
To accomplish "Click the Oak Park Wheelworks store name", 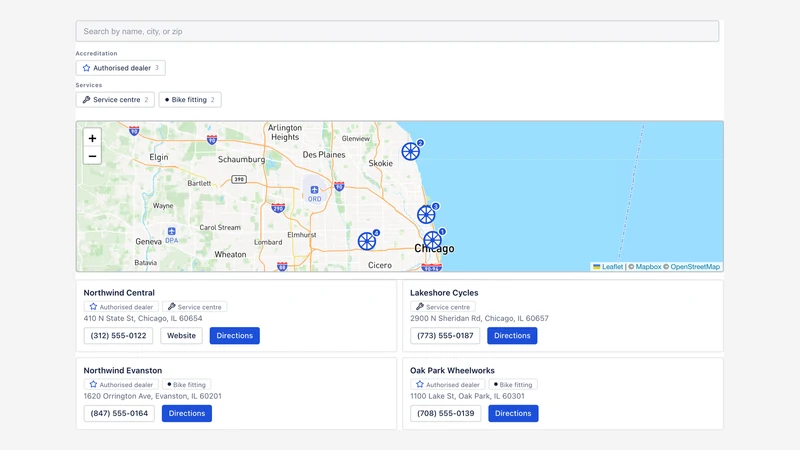I will 452,370.
